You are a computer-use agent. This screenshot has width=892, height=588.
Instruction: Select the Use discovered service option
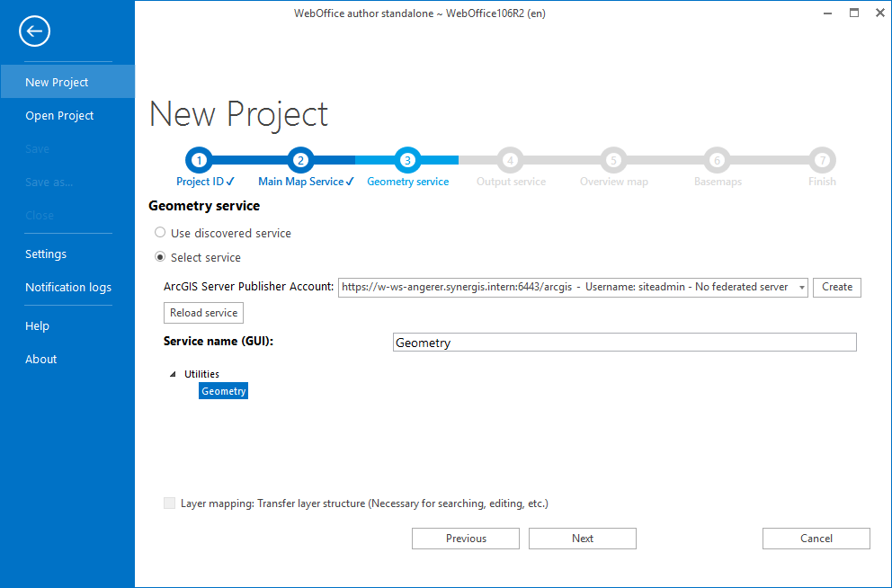[160, 232]
